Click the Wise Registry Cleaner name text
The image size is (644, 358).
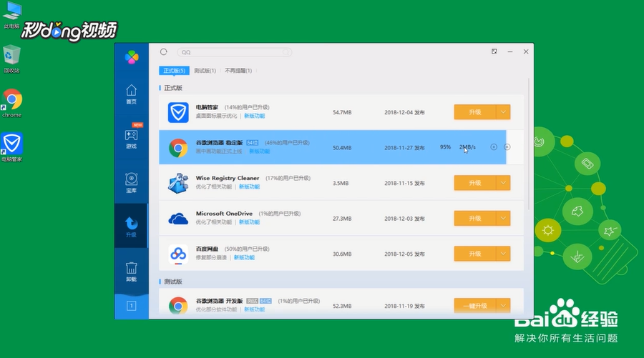[x=228, y=178]
